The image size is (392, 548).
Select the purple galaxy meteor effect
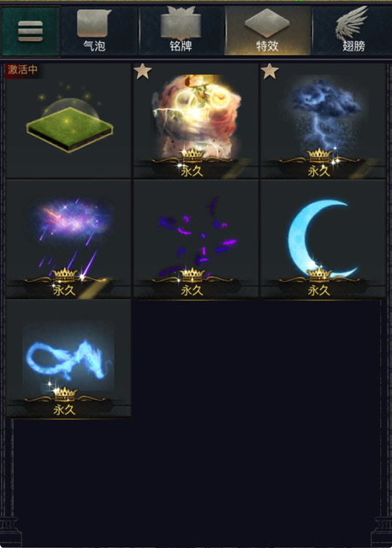[x=68, y=239]
